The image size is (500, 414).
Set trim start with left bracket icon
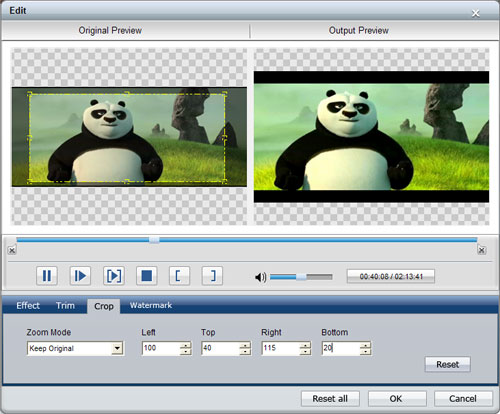(x=179, y=276)
